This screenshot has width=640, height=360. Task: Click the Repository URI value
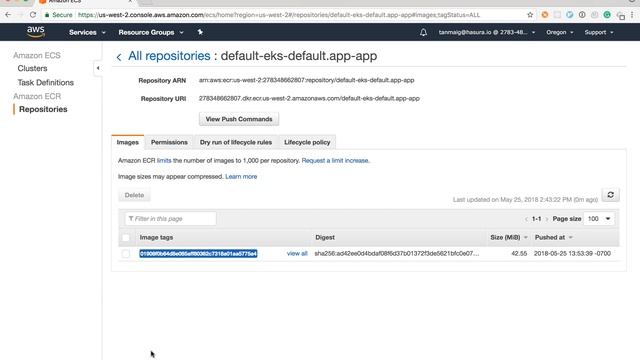[309, 98]
